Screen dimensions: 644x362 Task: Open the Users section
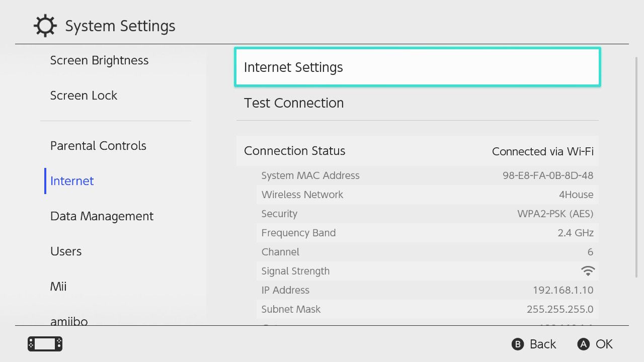(x=65, y=251)
